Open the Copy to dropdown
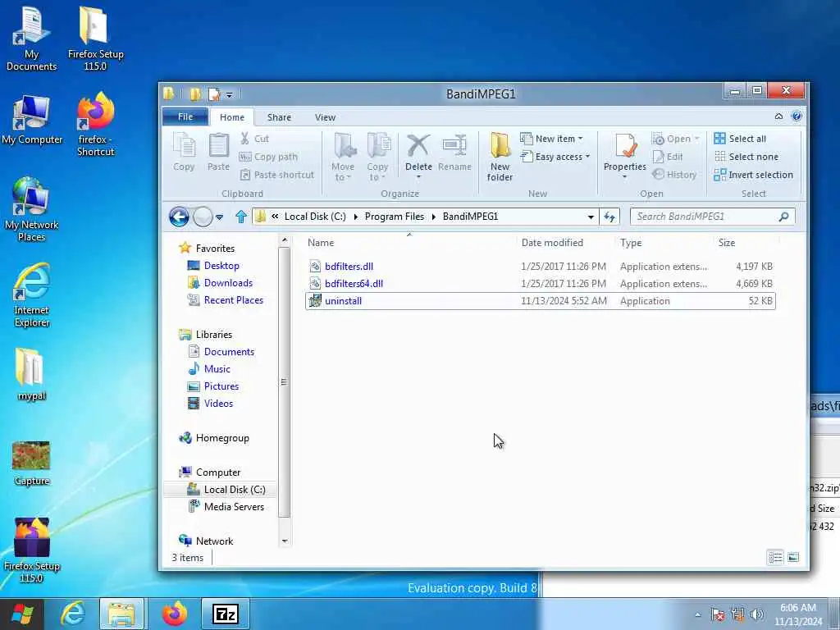Image resolution: width=840 pixels, height=630 pixels. pyautogui.click(x=377, y=157)
